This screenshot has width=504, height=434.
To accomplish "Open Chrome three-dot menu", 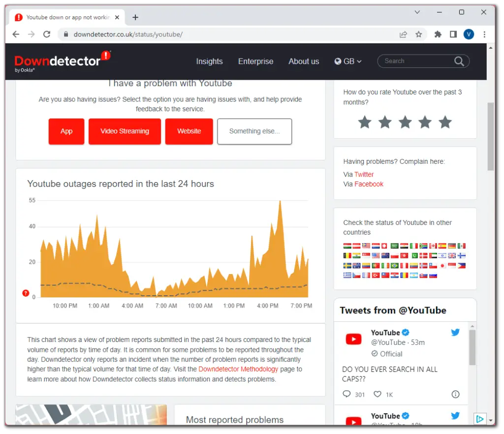I will point(485,34).
